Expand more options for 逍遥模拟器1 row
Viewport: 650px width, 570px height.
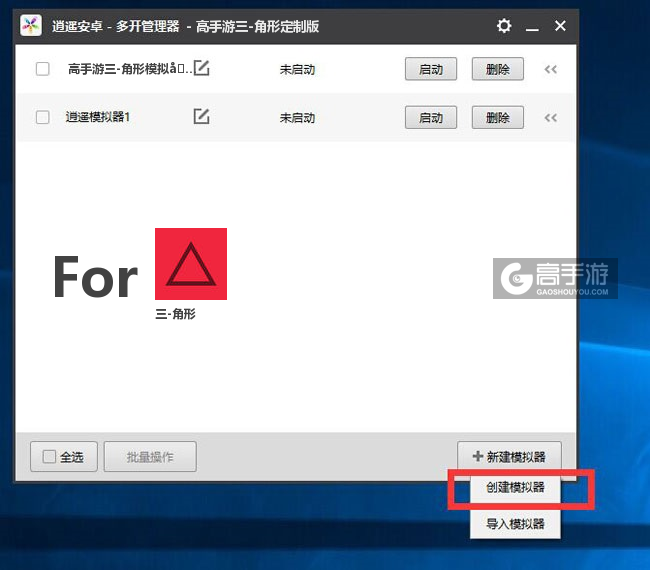pos(551,118)
